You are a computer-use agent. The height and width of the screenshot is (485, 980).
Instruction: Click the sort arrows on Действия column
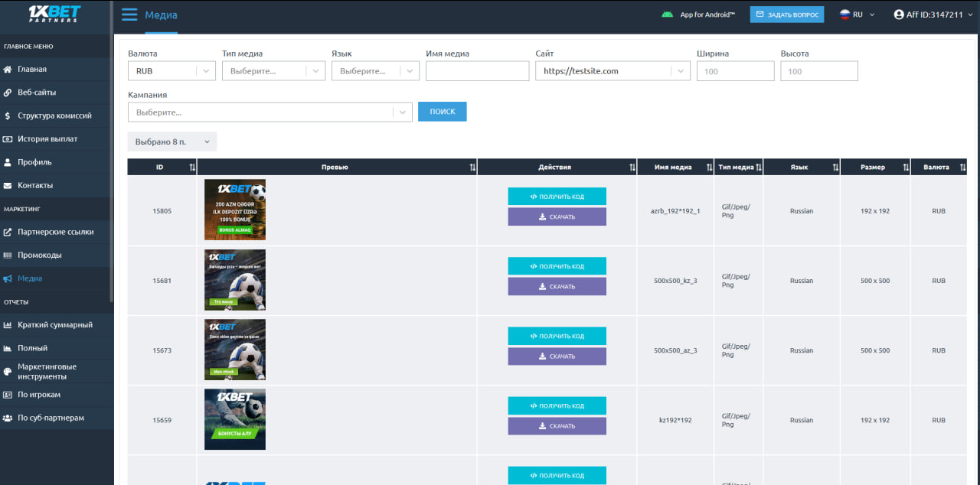pyautogui.click(x=632, y=168)
